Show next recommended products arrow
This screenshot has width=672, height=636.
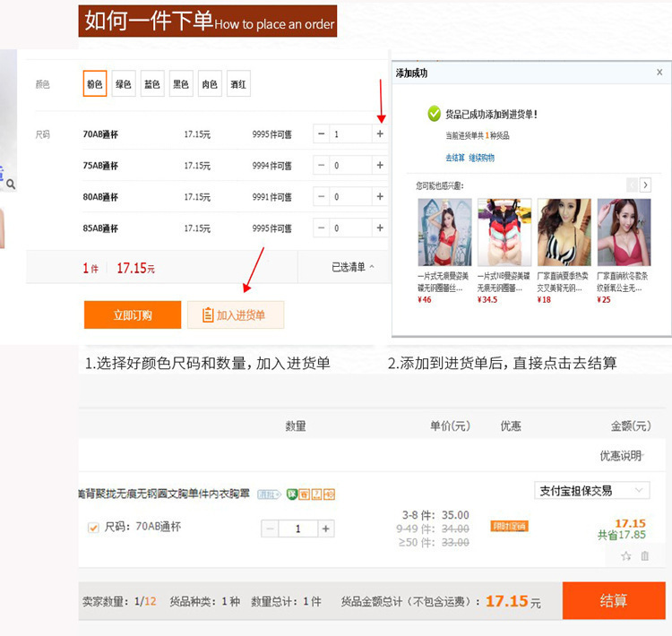pos(645,185)
